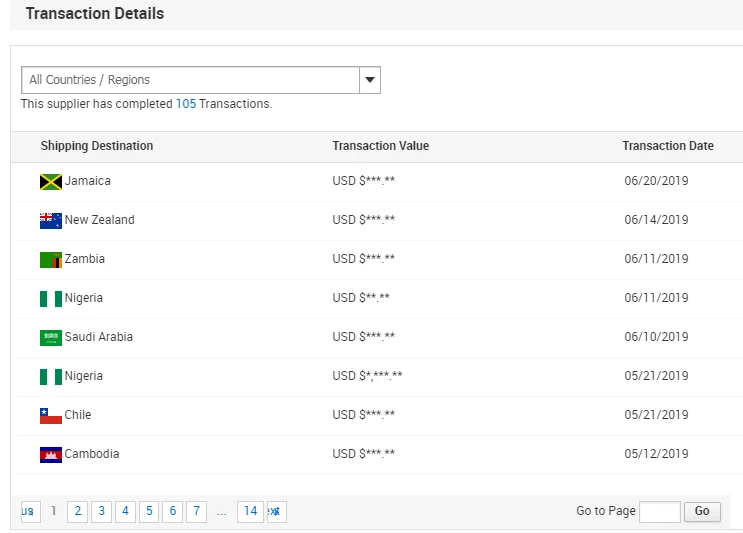
Task: Click the Jamaica flag icon
Action: point(51,182)
